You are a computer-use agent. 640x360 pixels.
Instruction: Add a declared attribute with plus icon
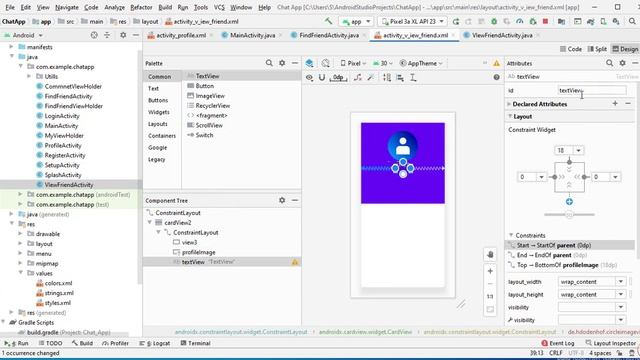click(615, 104)
